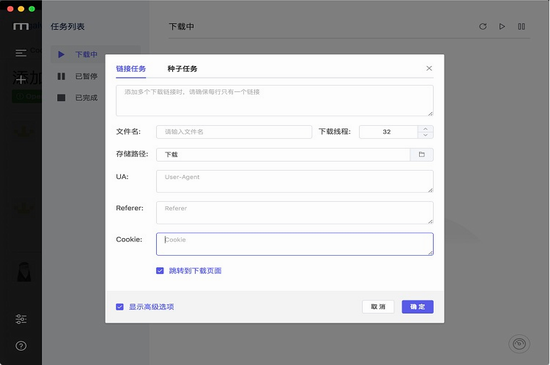Click the hamburger menu icon in sidebar
Viewport: 550px width, 365px height.
(21, 53)
